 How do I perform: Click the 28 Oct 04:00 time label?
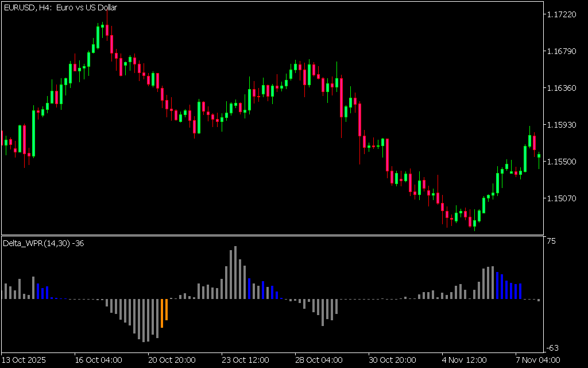click(x=319, y=360)
